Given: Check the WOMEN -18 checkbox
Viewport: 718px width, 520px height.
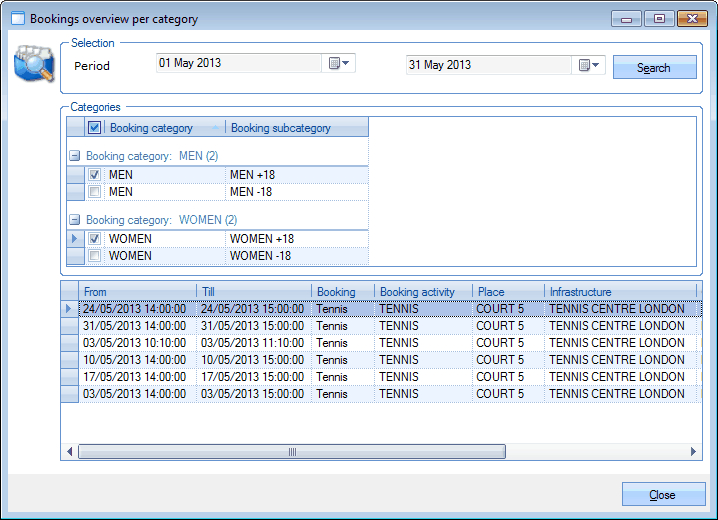Looking at the screenshot, I should 95,256.
